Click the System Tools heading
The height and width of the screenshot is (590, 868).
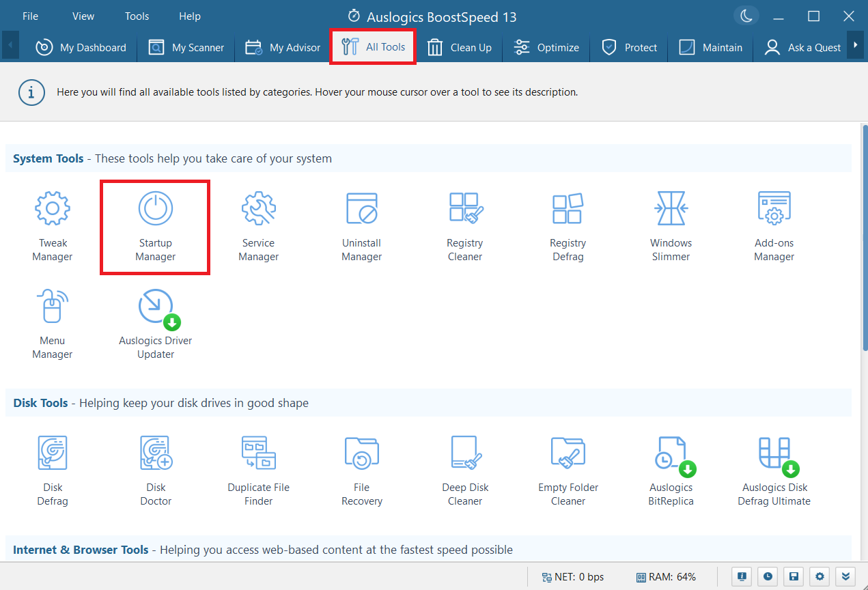click(x=48, y=158)
